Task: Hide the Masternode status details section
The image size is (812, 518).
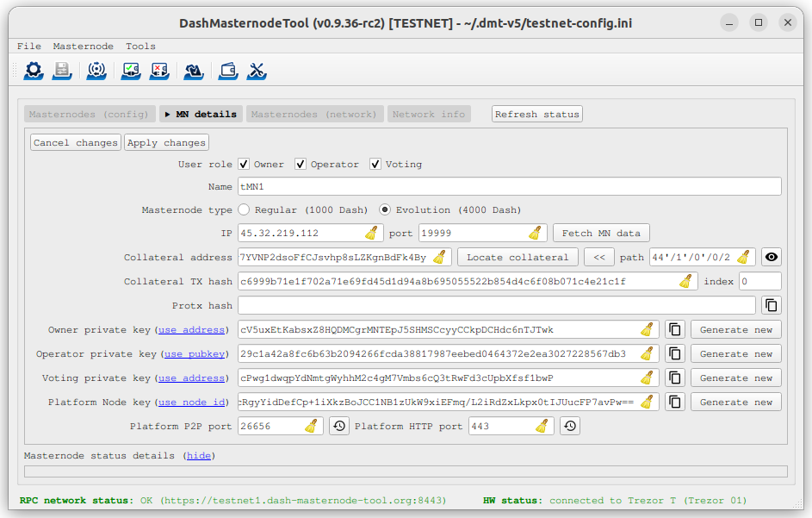Action: pos(199,455)
